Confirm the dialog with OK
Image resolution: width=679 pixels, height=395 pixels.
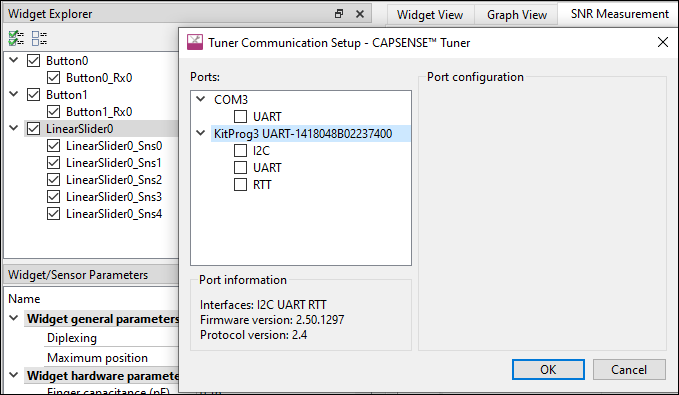tap(548, 369)
